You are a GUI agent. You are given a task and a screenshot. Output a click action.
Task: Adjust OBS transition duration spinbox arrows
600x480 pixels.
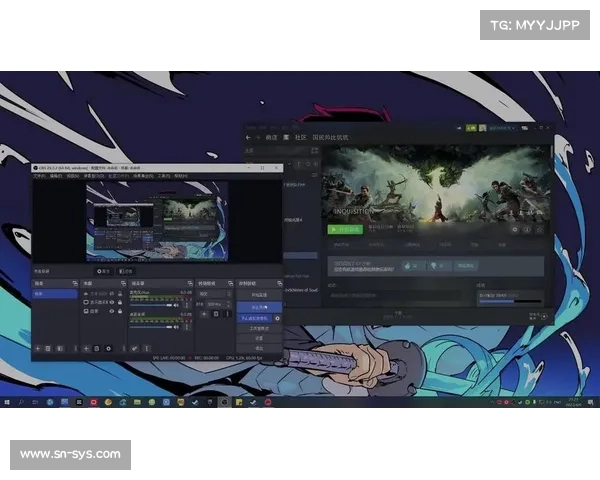point(229,304)
